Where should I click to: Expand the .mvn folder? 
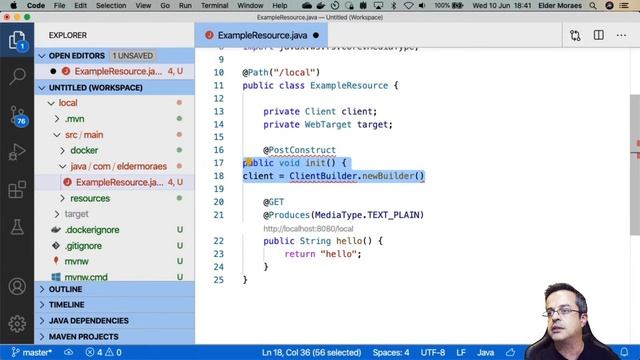pos(57,119)
